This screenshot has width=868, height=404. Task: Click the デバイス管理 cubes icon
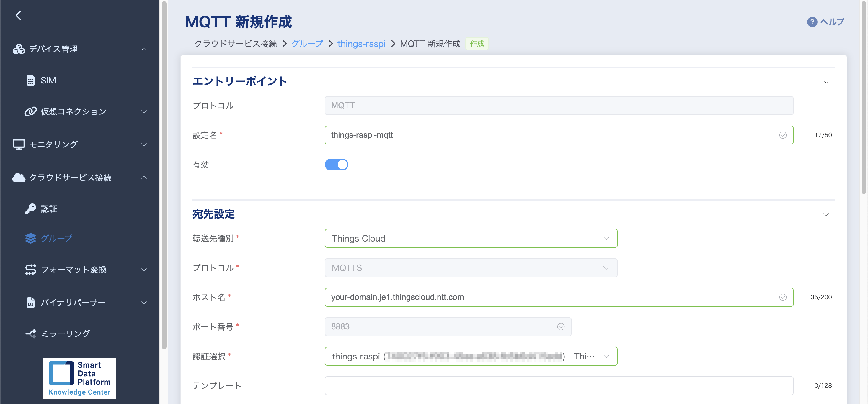tap(19, 49)
